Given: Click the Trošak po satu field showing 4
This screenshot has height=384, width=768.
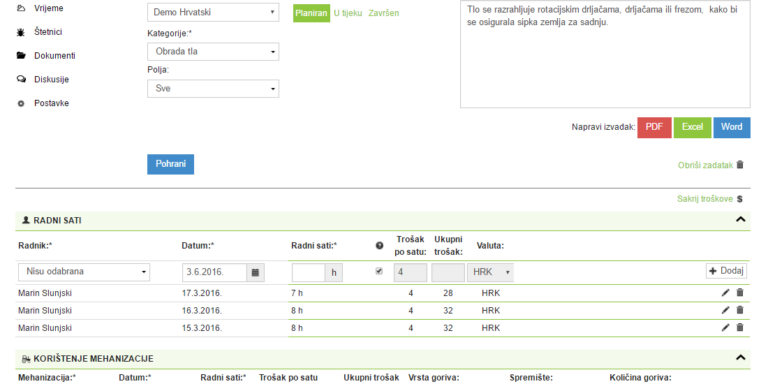Looking at the screenshot, I should point(410,272).
